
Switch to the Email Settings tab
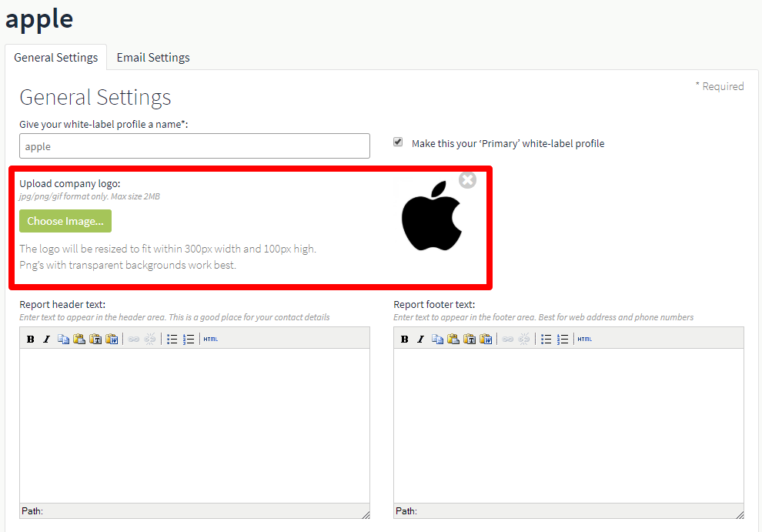tap(153, 58)
